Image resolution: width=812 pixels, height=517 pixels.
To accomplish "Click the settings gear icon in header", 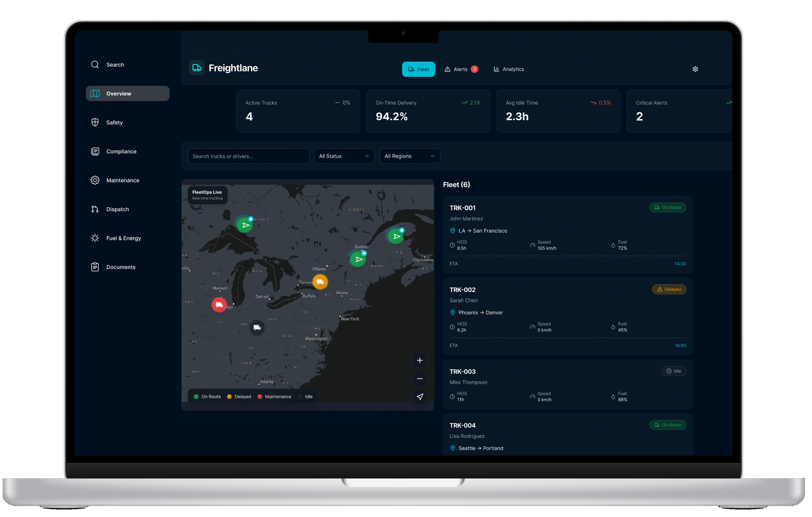I will coord(695,69).
